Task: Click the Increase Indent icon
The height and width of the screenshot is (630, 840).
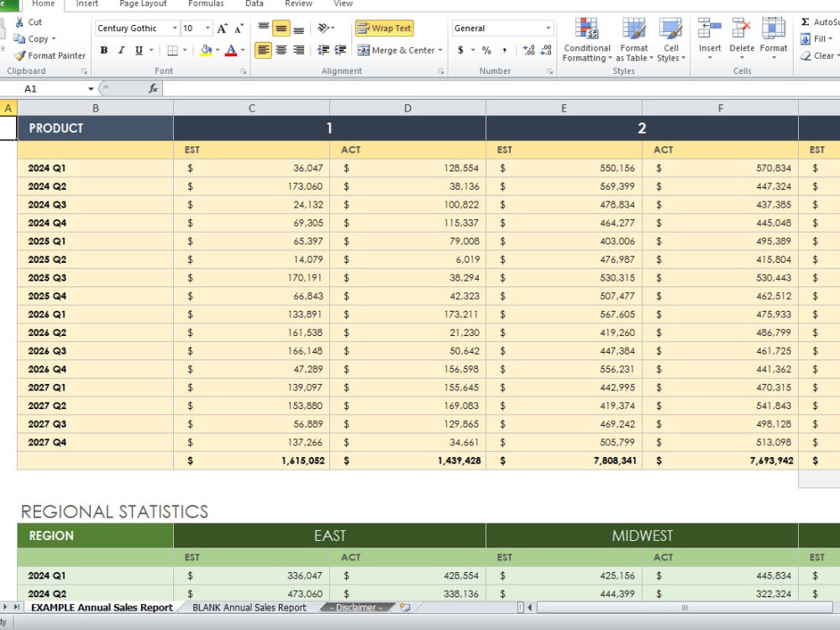Action: point(340,50)
